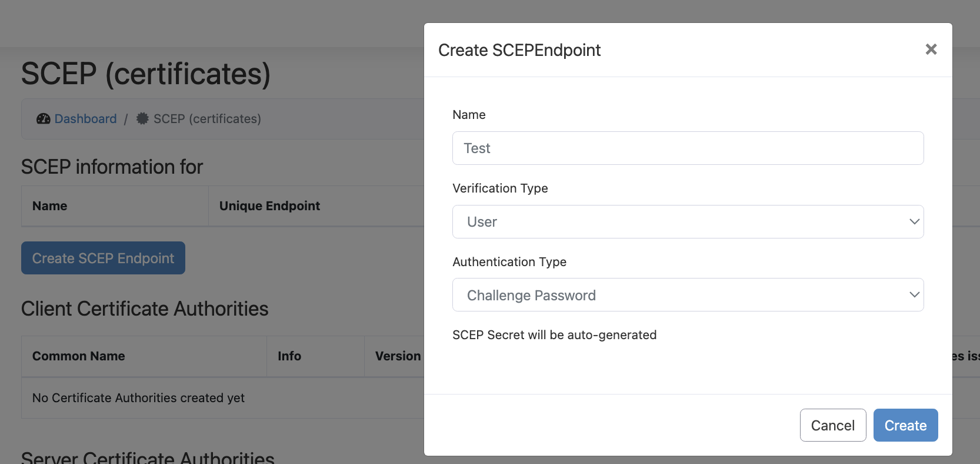Select the No Certificate Authorities created yet row
The image size is (980, 464).
click(x=139, y=398)
